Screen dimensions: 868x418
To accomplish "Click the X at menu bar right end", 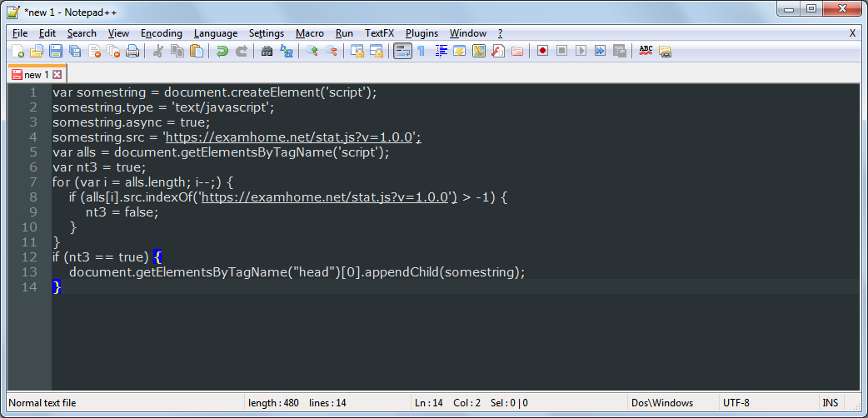I will (853, 33).
